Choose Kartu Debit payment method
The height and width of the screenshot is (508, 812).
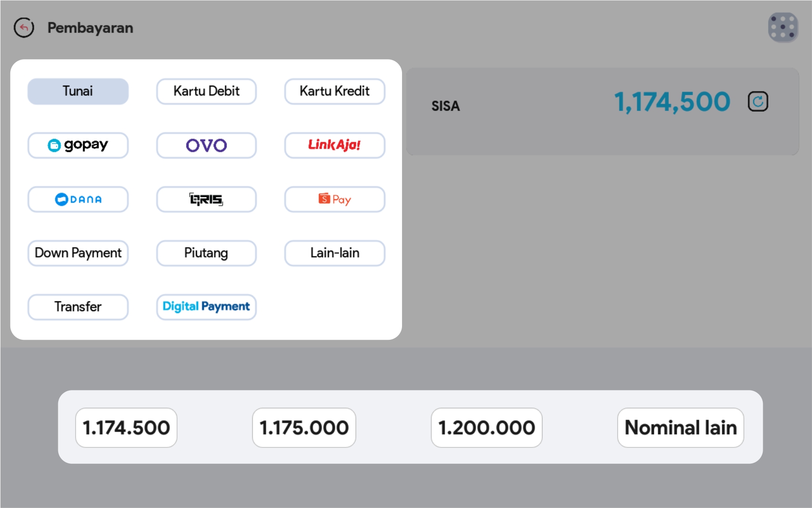[x=206, y=91]
